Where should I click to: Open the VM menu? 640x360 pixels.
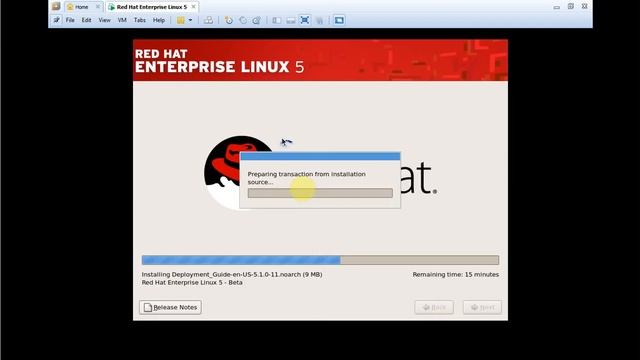122,20
